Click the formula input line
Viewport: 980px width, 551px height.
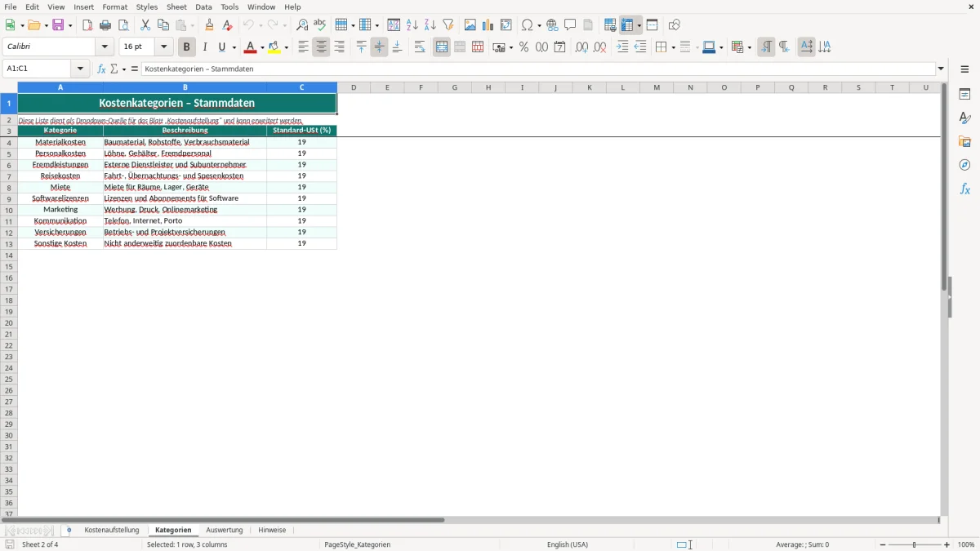tap(538, 69)
